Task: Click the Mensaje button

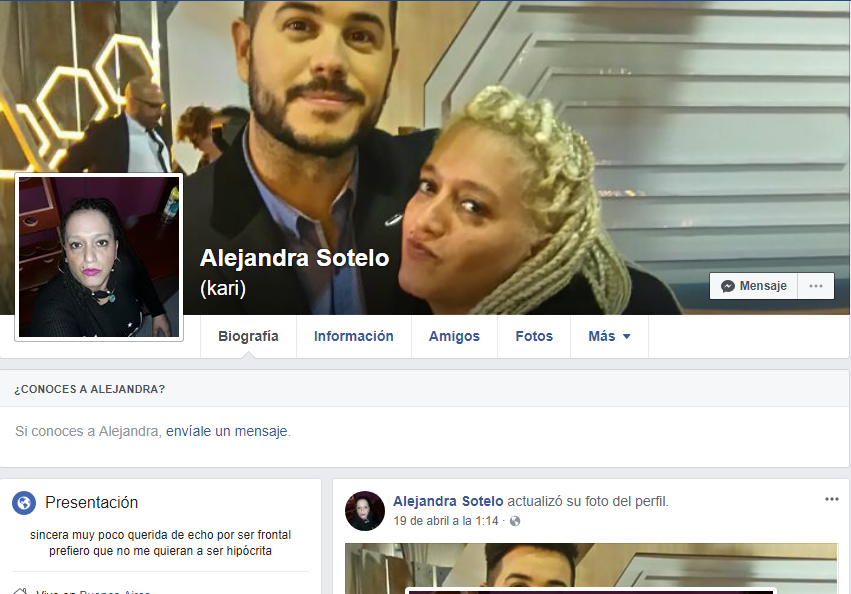Action: 753,286
